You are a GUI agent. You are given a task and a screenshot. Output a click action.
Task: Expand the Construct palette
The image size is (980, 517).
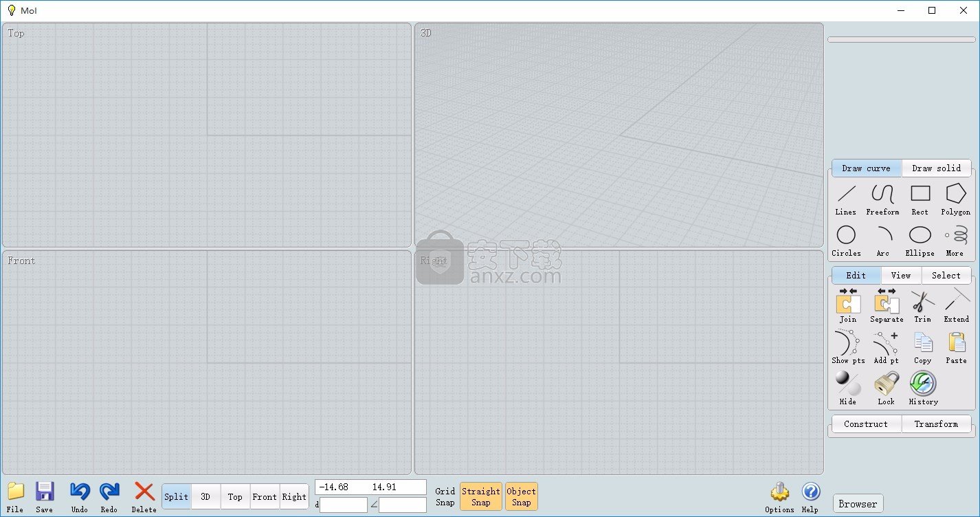coord(866,424)
